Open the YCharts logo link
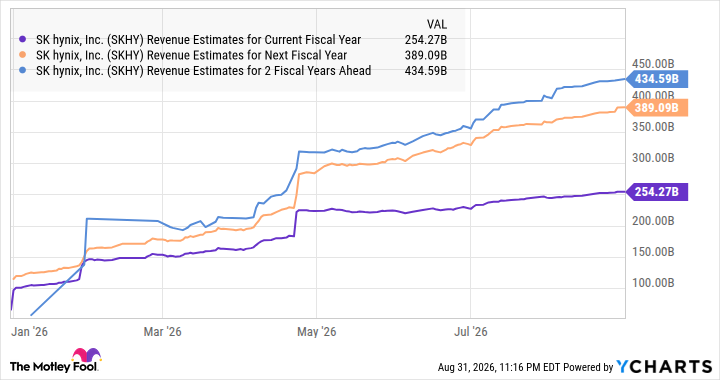The height and width of the screenshot is (380, 720). [664, 366]
